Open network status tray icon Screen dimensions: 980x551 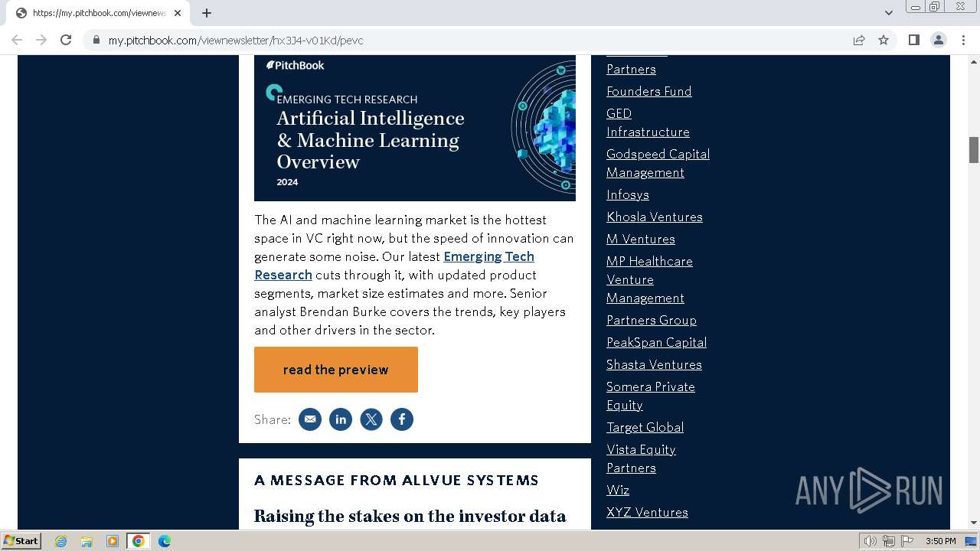click(x=889, y=541)
